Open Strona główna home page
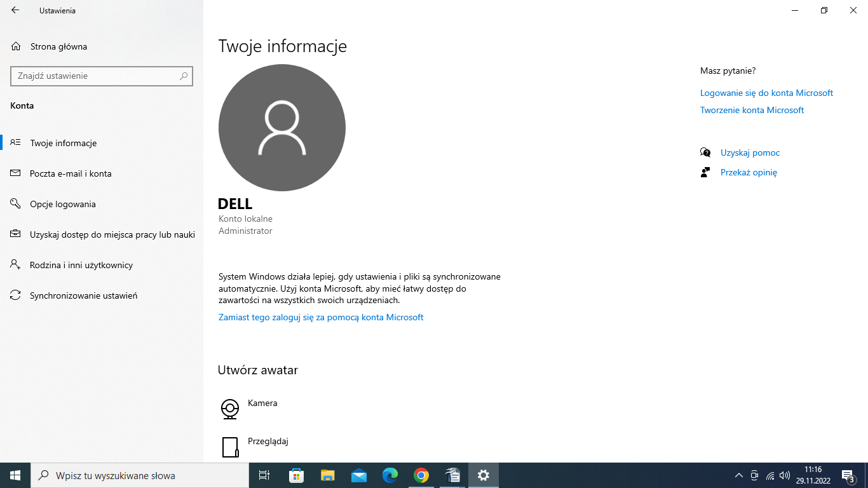This screenshot has width=868, height=488. click(x=58, y=46)
